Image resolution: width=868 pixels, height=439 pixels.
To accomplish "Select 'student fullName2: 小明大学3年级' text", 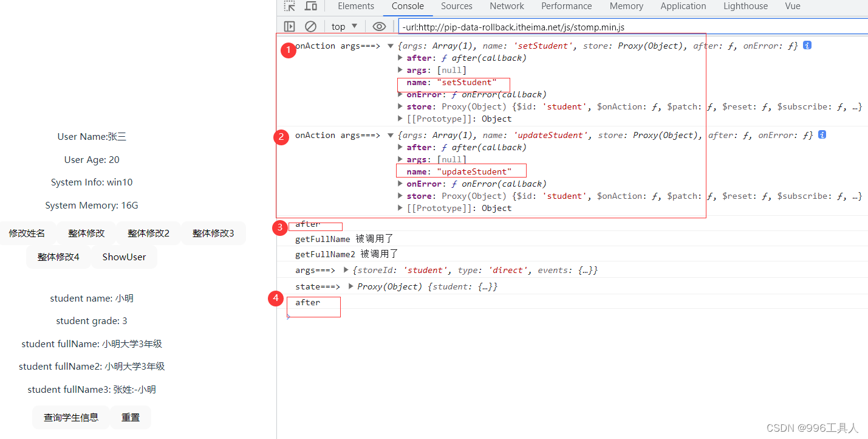I will tap(92, 367).
